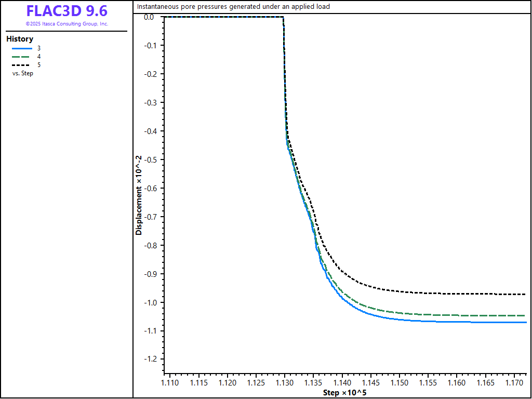Screen dimensions: 532x399
Task: Click the green dashed swatch for history 4
Action: pyautogui.click(x=22, y=57)
